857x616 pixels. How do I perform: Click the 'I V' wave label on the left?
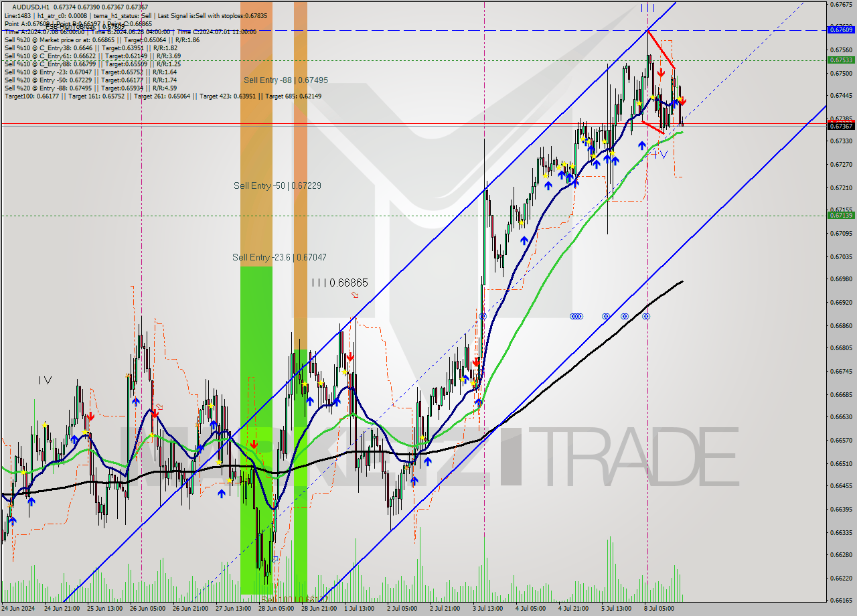click(45, 380)
